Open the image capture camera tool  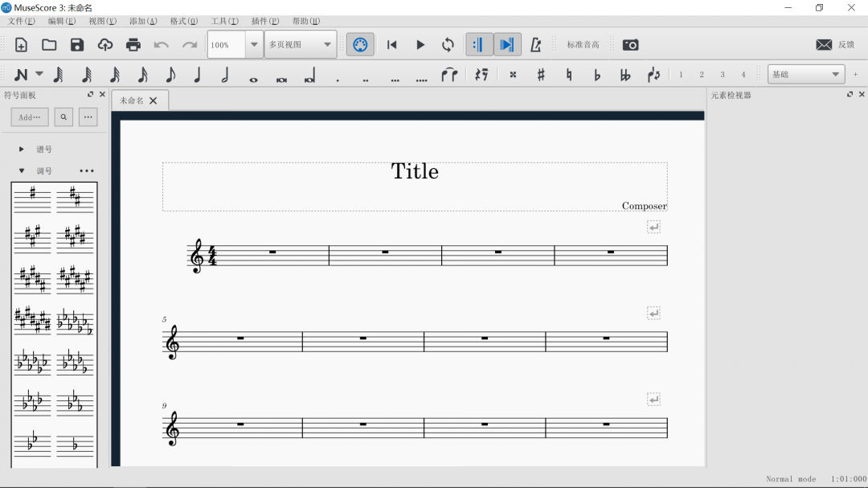[631, 45]
